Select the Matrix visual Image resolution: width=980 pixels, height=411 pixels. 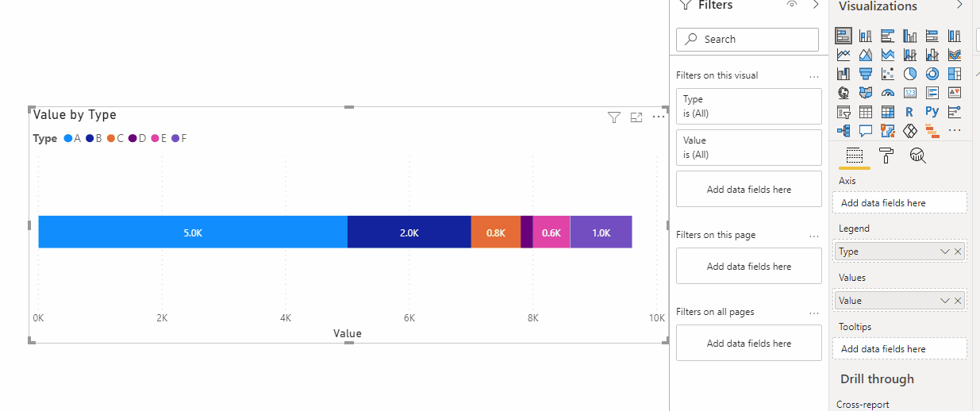(x=888, y=112)
